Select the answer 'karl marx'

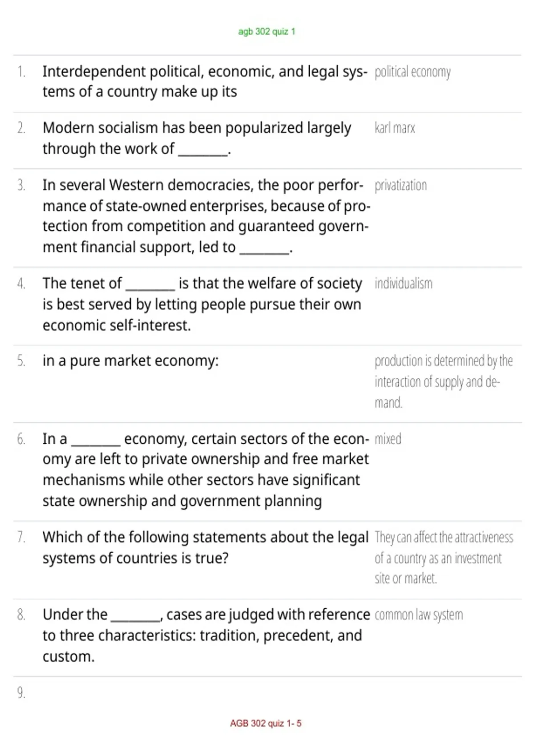point(395,128)
